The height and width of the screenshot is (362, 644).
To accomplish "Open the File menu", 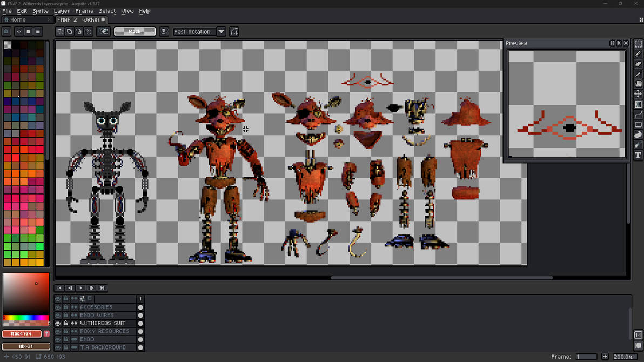I will (7, 11).
